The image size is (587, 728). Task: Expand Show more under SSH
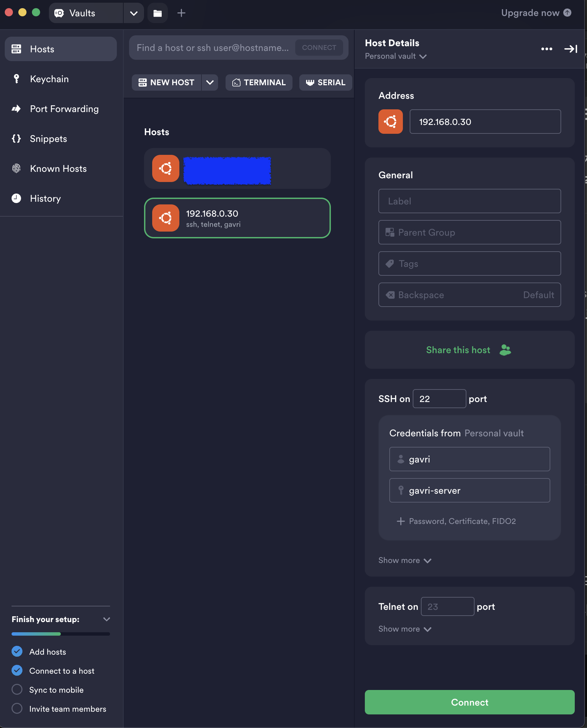(x=405, y=560)
